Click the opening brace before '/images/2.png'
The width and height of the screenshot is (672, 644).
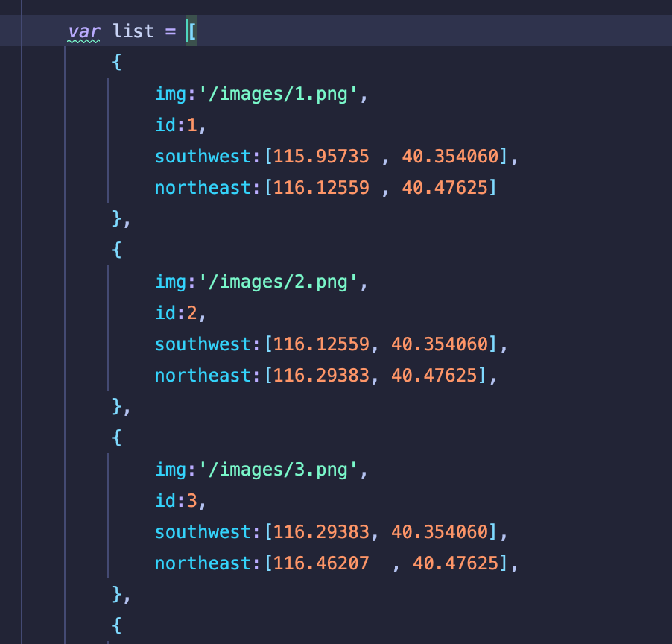pos(116,250)
